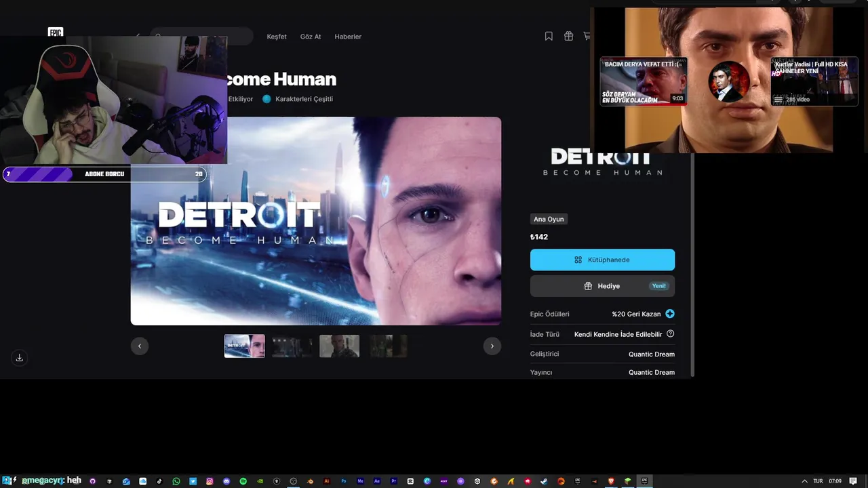Select the second screenshot thumbnail in carousel

point(292,346)
